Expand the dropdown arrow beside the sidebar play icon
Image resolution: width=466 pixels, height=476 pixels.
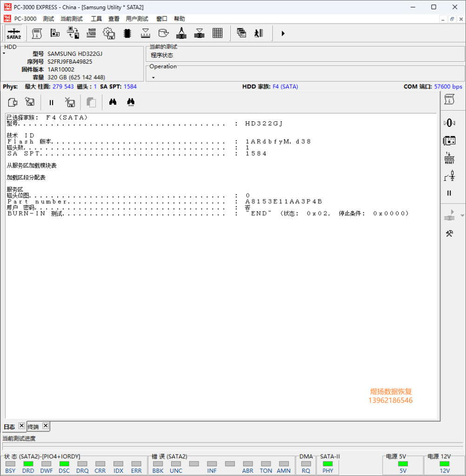click(462, 216)
